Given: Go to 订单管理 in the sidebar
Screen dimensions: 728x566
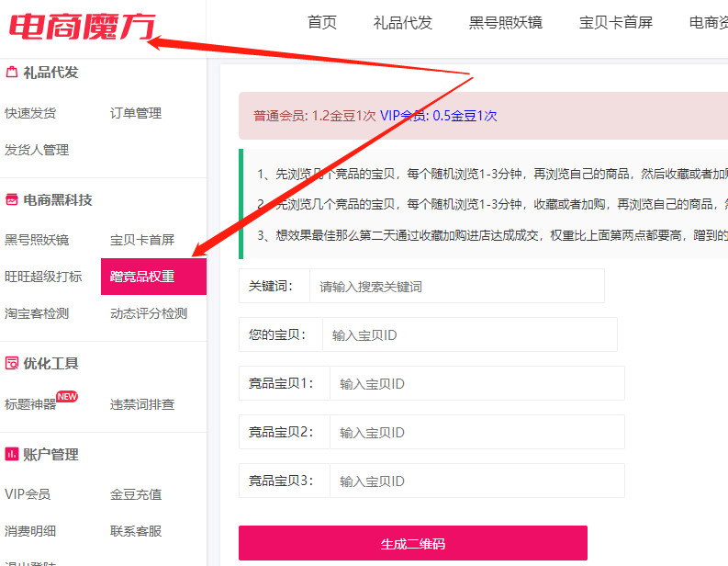Looking at the screenshot, I should [x=136, y=113].
